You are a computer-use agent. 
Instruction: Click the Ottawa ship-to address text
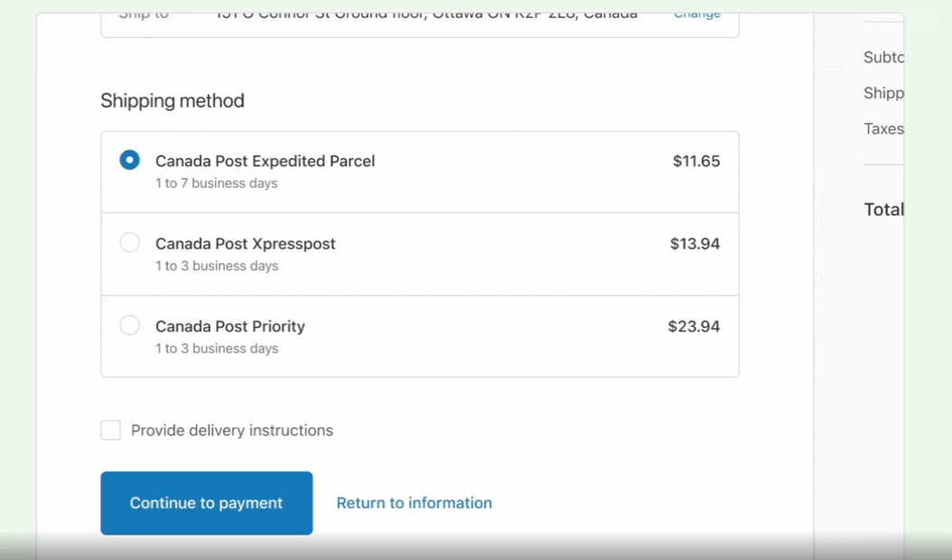427,14
